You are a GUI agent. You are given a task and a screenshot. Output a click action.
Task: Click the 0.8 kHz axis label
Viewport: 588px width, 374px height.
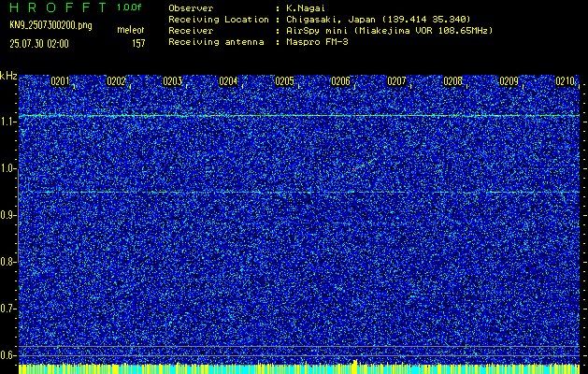(x=7, y=262)
